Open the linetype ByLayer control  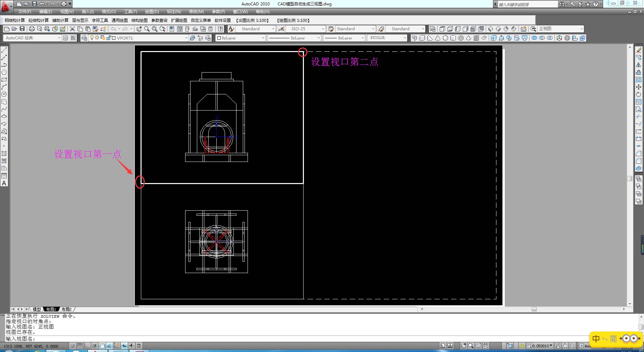294,38
